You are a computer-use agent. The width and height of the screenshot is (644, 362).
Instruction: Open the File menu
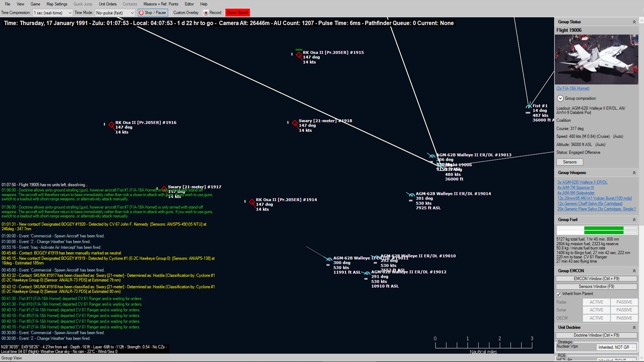coord(7,4)
